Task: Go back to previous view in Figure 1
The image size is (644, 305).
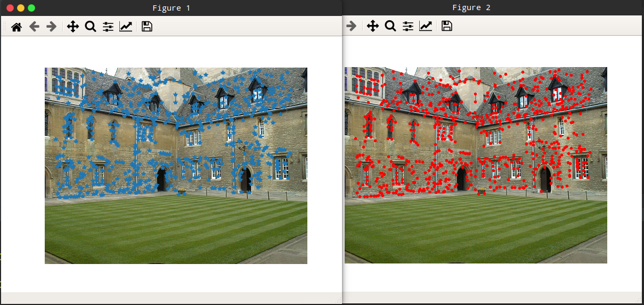Action: point(34,27)
